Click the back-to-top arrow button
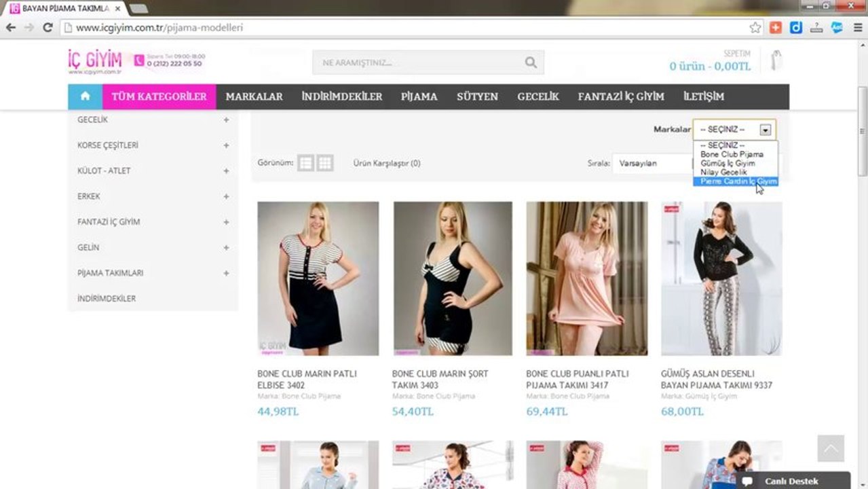 [x=831, y=448]
